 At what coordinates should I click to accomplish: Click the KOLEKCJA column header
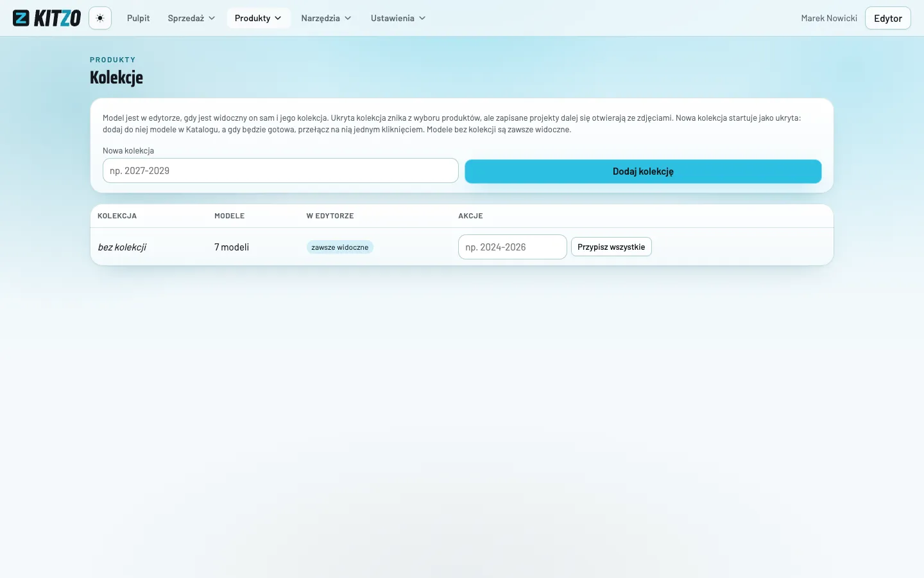(x=117, y=216)
